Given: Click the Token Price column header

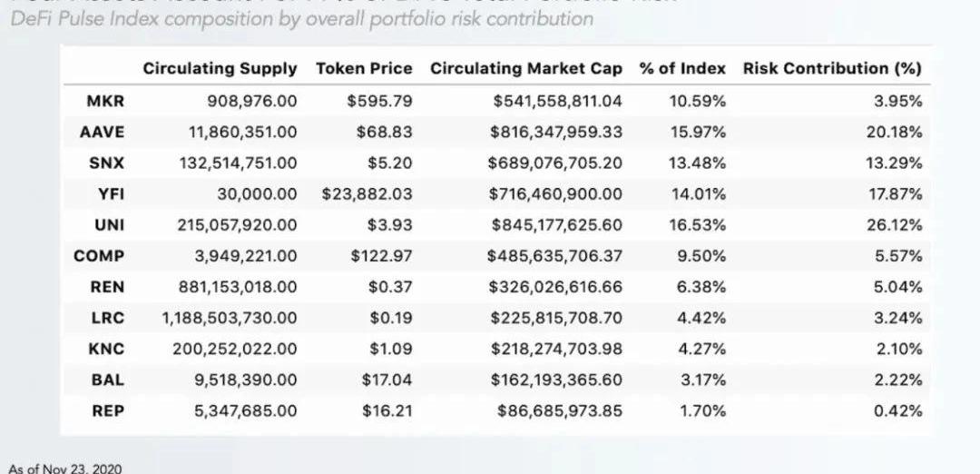Looking at the screenshot, I should (x=364, y=68).
